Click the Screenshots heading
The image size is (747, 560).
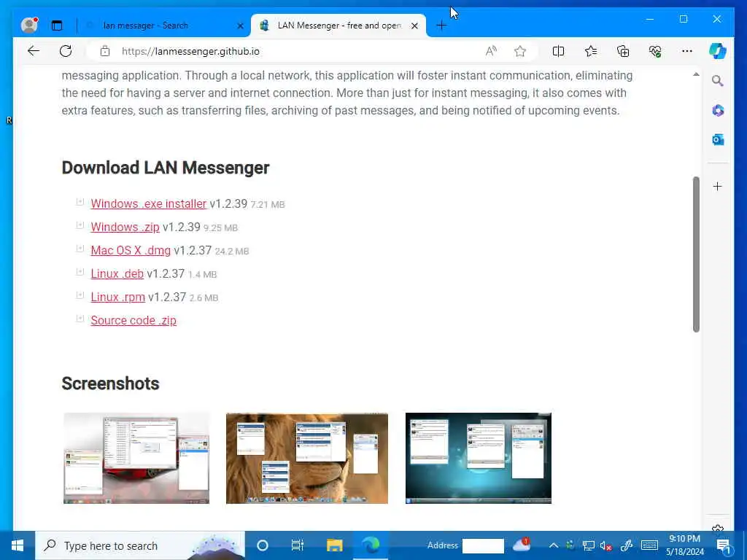[x=111, y=384]
